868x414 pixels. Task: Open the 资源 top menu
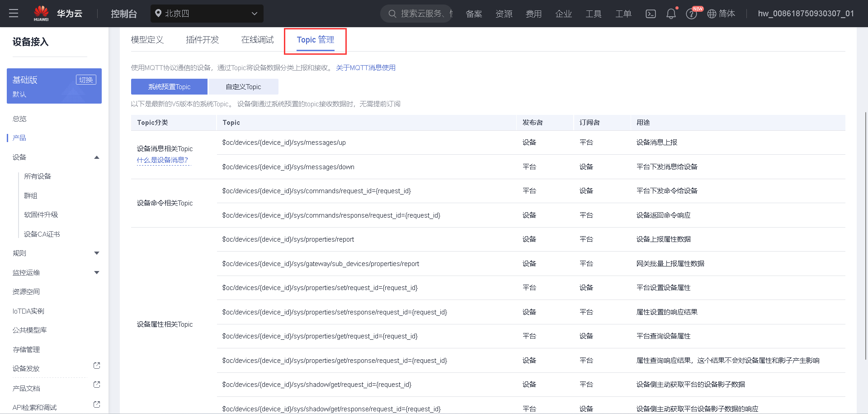pos(504,14)
